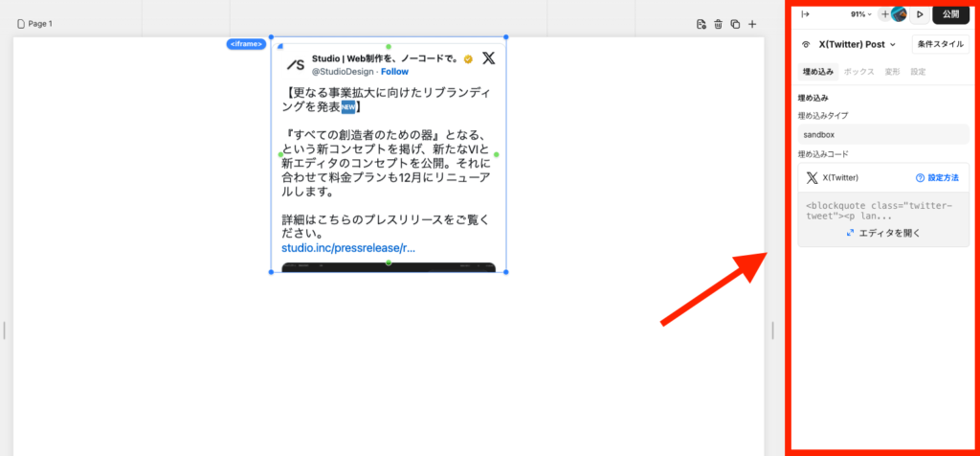The height and width of the screenshot is (456, 980).
Task: Click the X logo in the embedded tweet
Action: coord(488,58)
